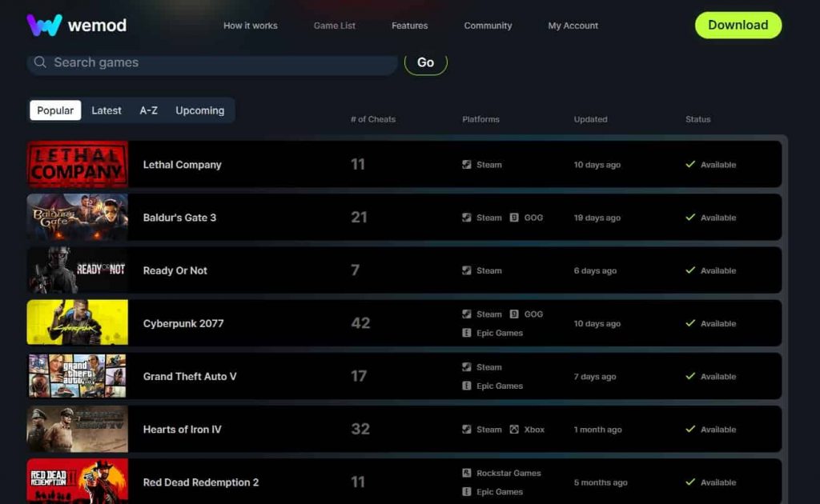820x504 pixels.
Task: Click the Xbox icon in Hearts of Iron IV row
Action: click(x=514, y=430)
